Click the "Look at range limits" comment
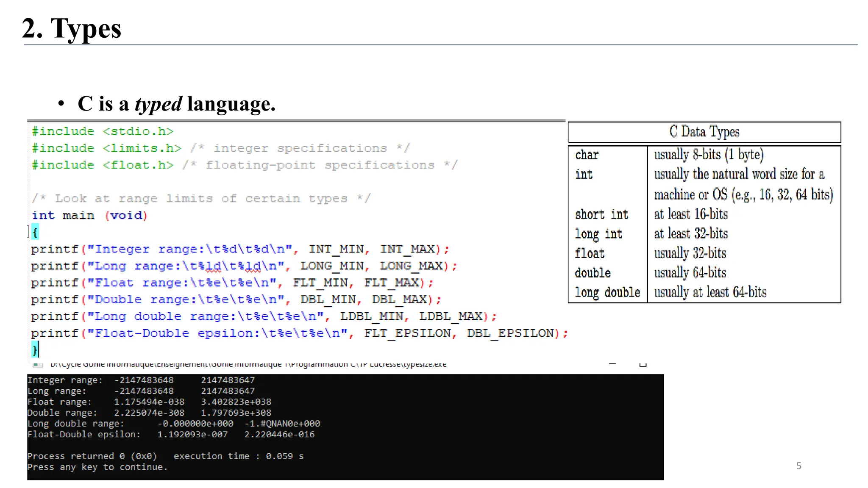 [x=201, y=198]
